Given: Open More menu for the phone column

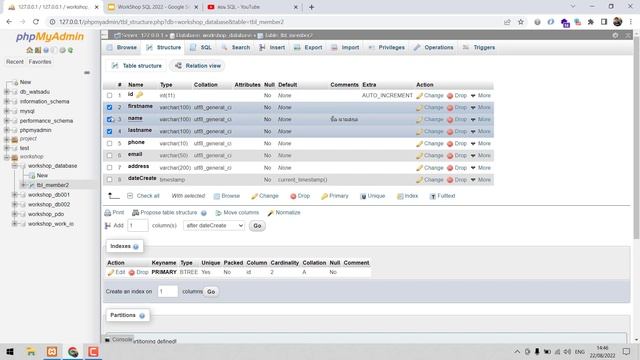Looking at the screenshot, I should (480, 144).
